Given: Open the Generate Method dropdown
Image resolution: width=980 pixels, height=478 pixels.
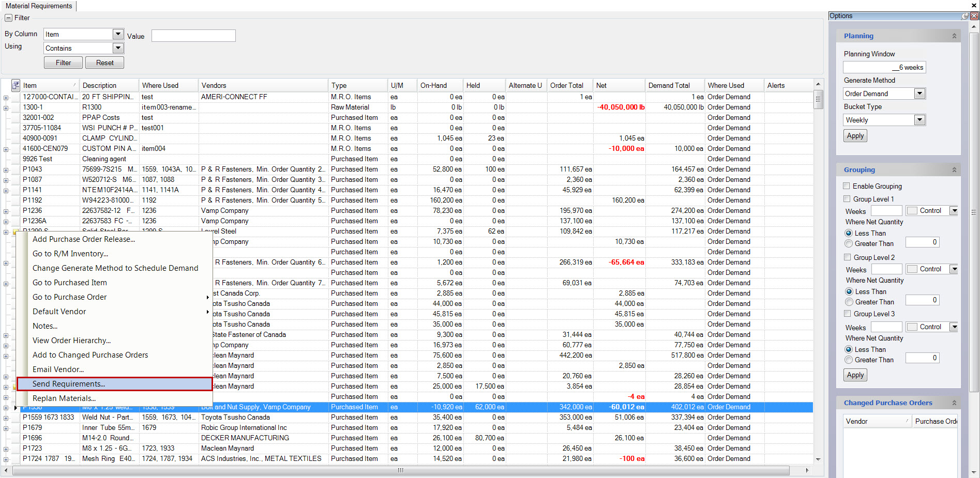Looking at the screenshot, I should (x=919, y=94).
